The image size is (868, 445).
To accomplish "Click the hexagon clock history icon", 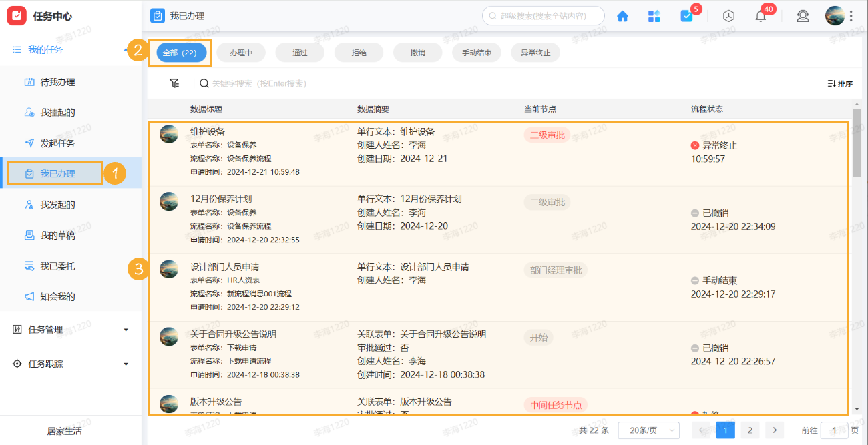I will point(728,15).
